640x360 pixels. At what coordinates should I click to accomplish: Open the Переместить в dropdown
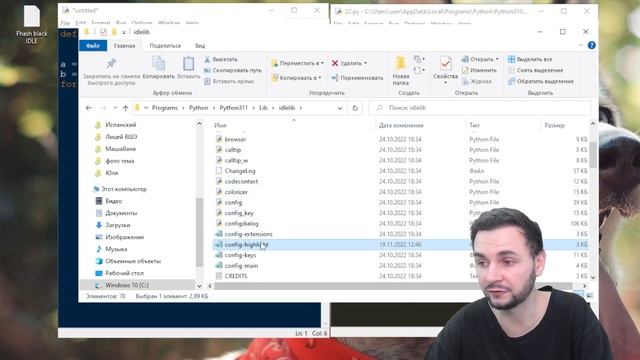click(298, 63)
